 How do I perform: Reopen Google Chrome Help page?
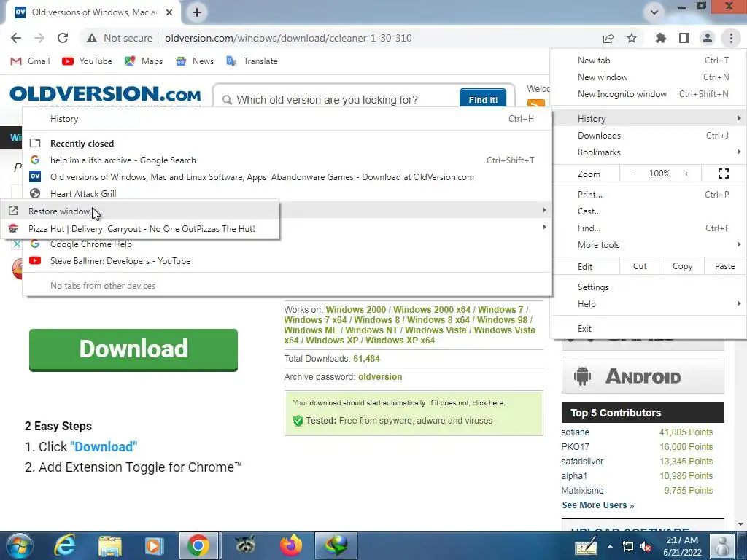pyautogui.click(x=287, y=244)
